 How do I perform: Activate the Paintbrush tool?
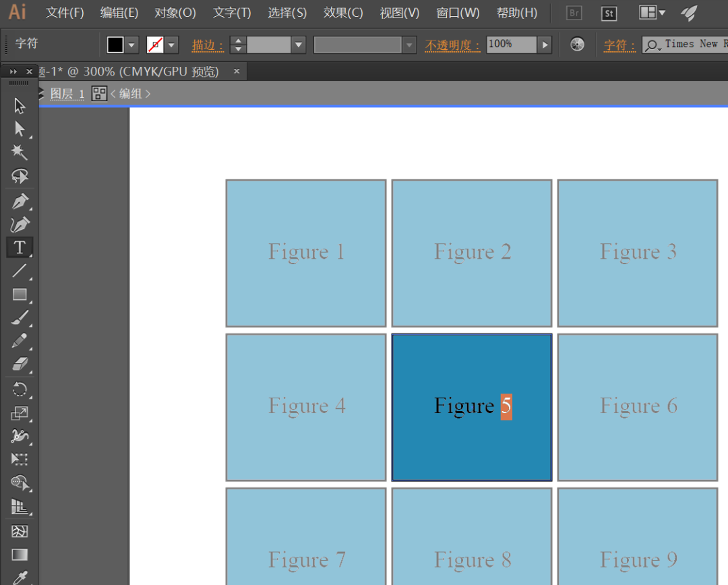[20, 317]
